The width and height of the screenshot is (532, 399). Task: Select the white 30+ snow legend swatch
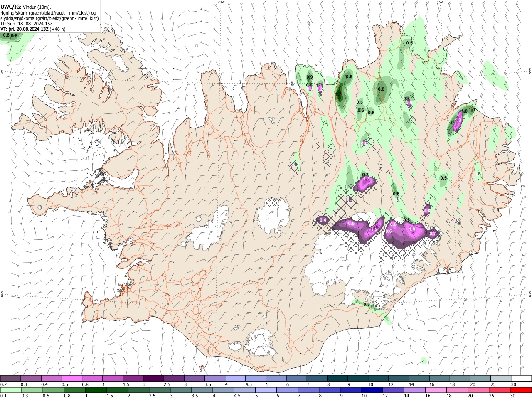[521, 379]
